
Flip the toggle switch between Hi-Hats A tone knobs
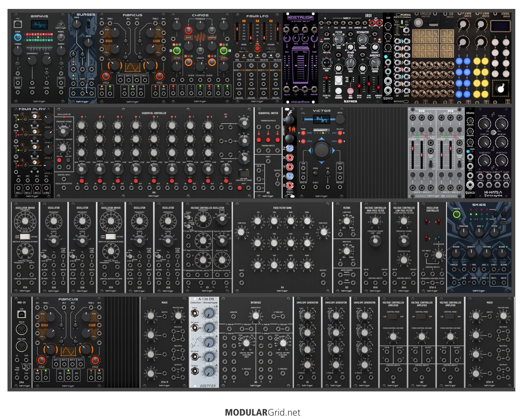click(493, 132)
